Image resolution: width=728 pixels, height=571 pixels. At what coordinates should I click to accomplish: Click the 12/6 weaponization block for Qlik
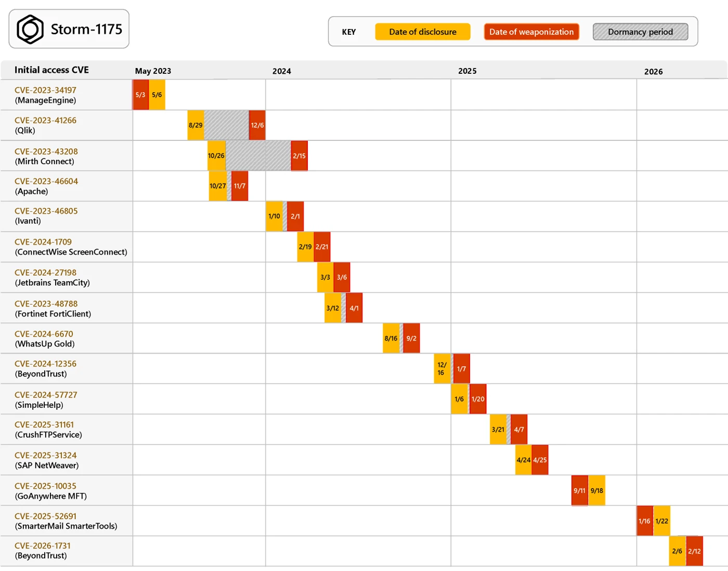[x=257, y=125]
